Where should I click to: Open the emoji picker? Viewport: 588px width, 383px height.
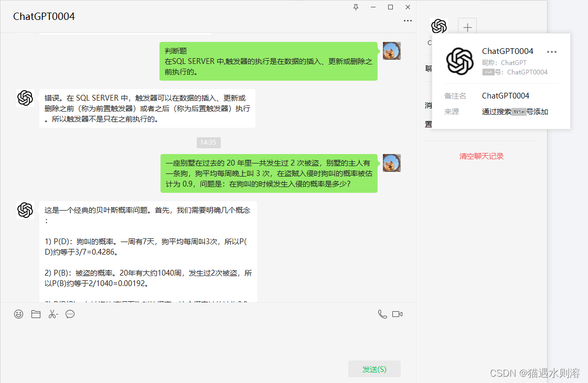(x=19, y=314)
